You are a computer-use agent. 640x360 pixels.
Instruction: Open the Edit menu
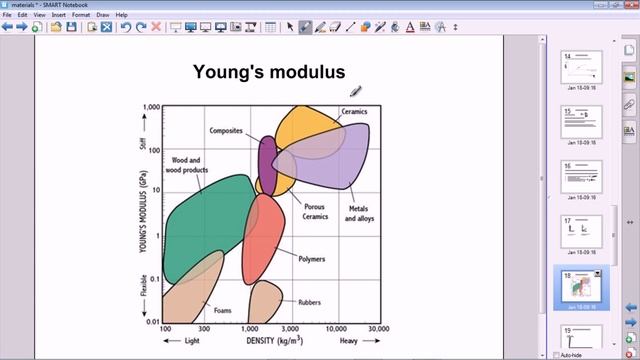(x=22, y=15)
